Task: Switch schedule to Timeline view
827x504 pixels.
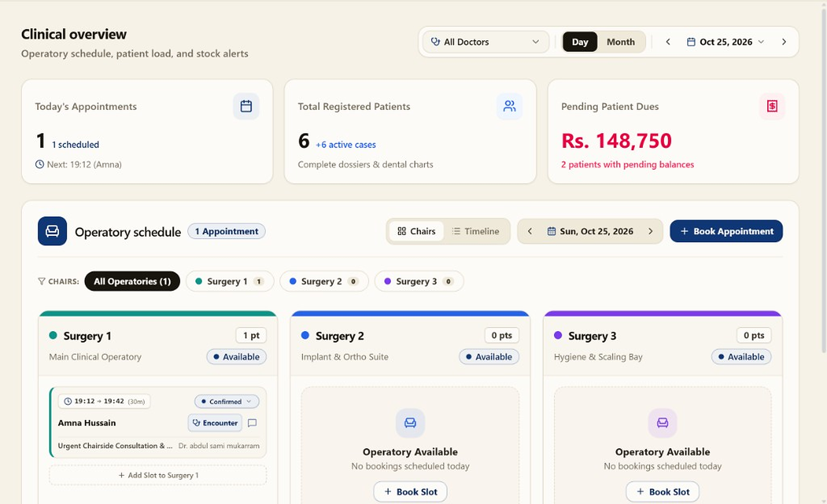Action: coord(475,231)
